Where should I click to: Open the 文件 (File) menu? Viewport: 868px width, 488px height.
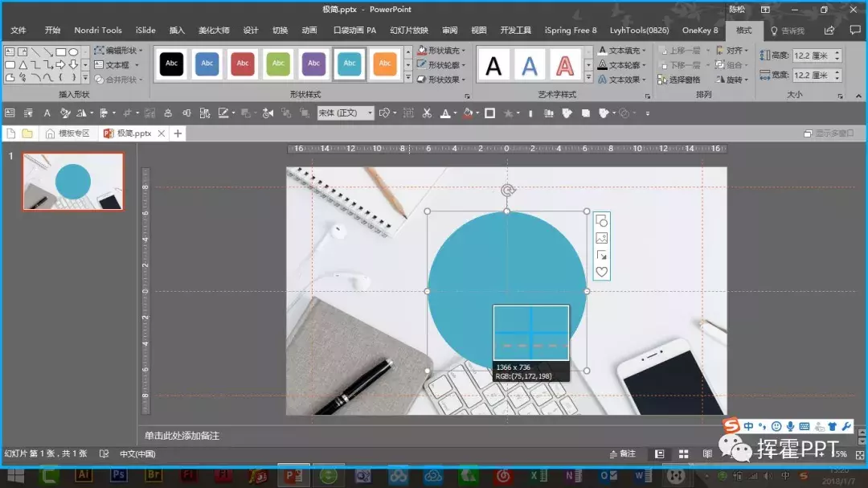tap(18, 31)
